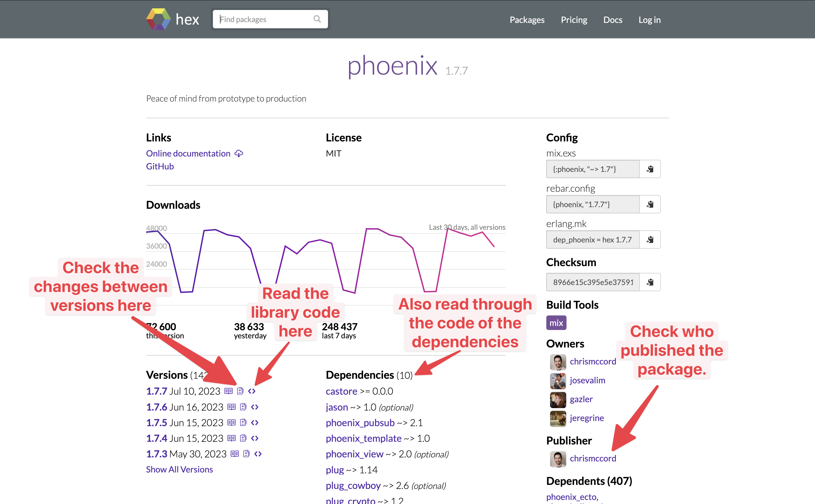Click code browser icon beside version 1.7.7
Screen dimensions: 815x504
(252, 391)
